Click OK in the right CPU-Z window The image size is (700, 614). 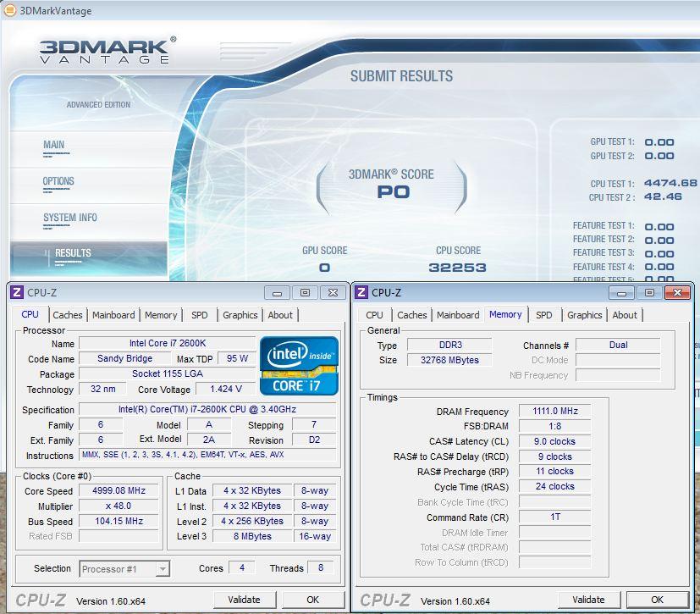(657, 600)
